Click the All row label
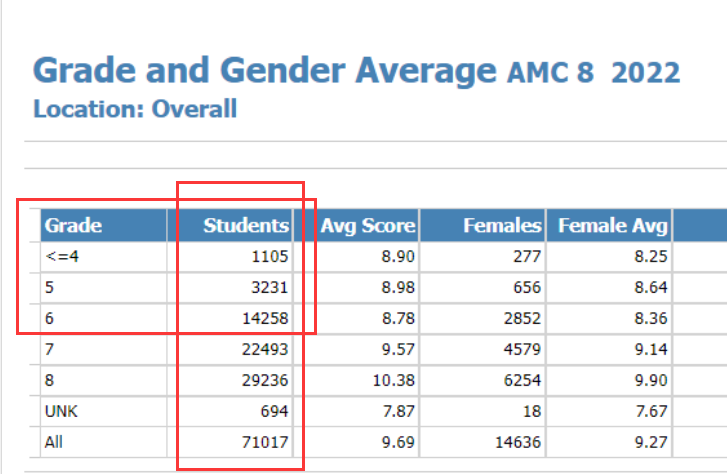This screenshot has width=727, height=474. [54, 441]
